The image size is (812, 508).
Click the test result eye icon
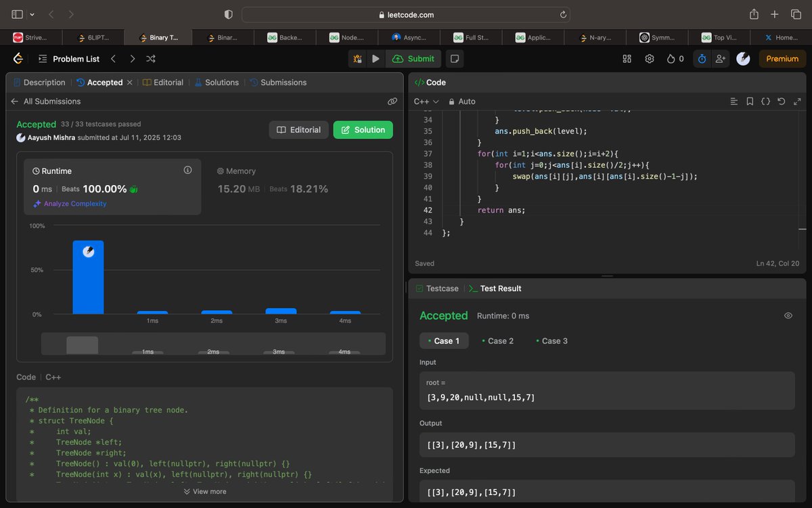tap(788, 316)
